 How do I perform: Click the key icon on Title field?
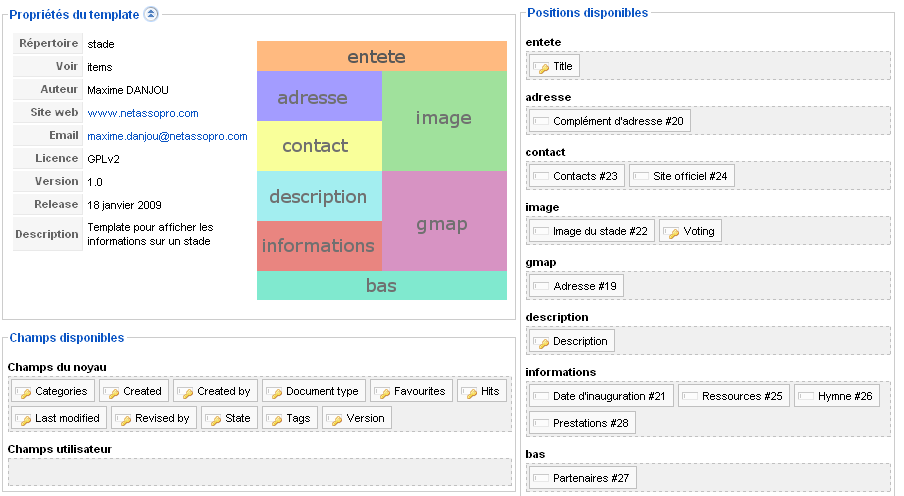point(541,67)
